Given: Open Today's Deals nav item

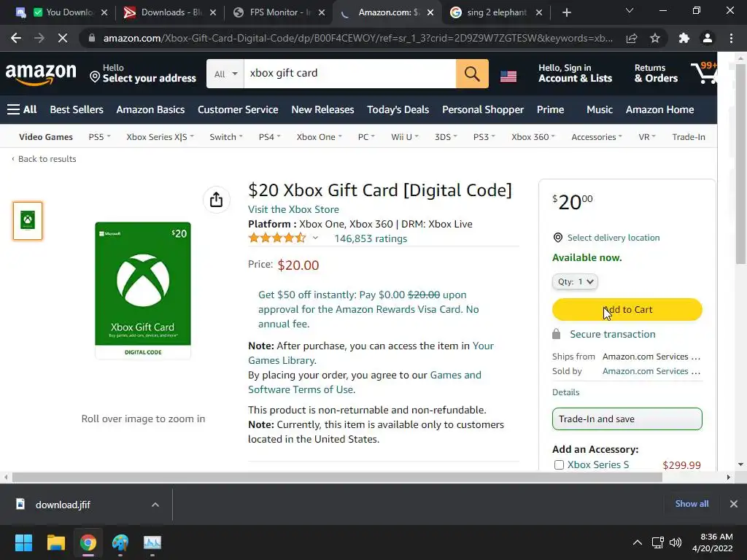Looking at the screenshot, I should pos(398,109).
